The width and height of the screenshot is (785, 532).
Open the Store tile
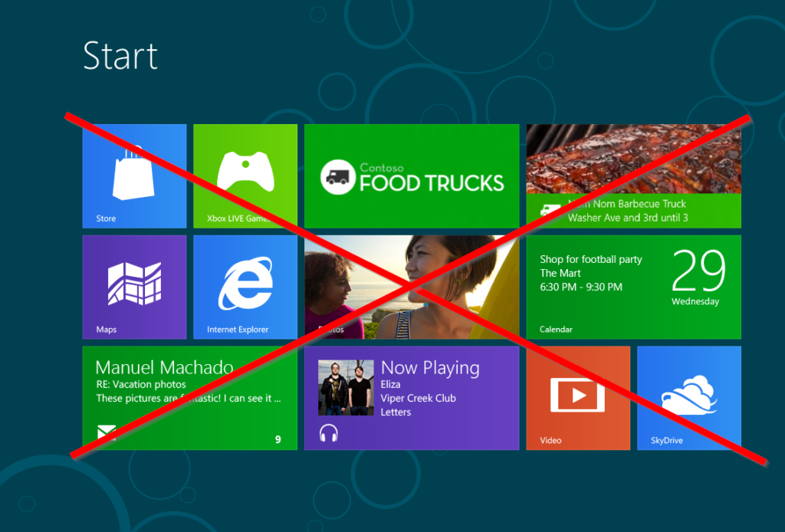tap(134, 175)
